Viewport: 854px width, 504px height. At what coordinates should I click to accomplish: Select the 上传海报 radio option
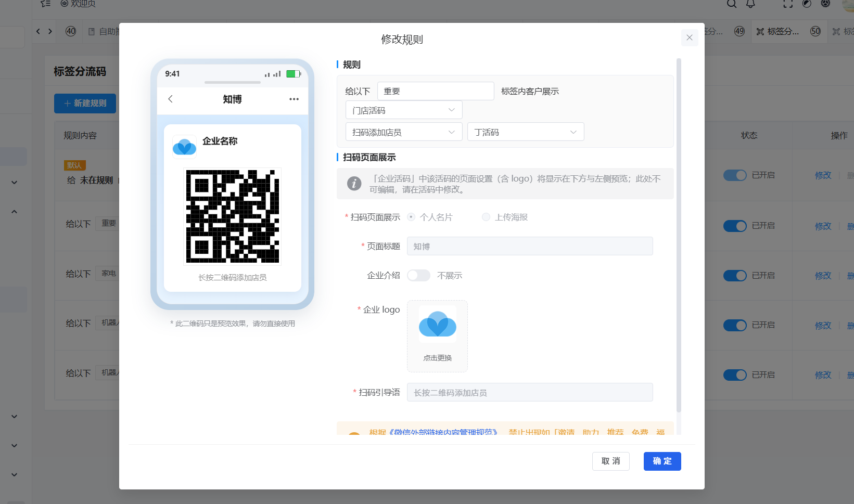[x=486, y=217]
